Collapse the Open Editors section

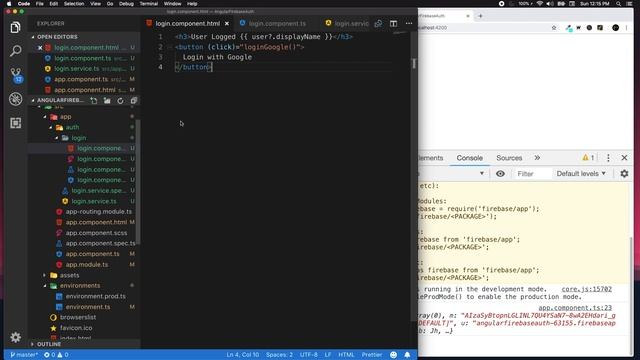(57, 37)
